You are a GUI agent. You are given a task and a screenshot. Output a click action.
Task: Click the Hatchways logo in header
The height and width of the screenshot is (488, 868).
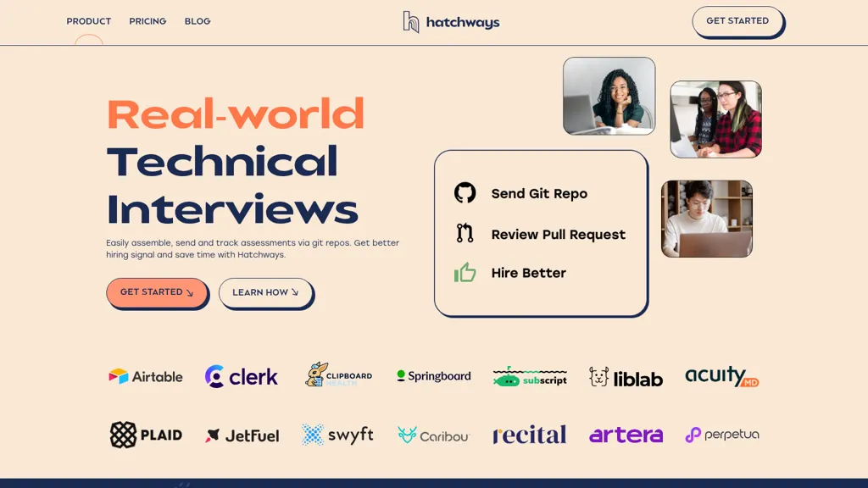pyautogui.click(x=451, y=22)
